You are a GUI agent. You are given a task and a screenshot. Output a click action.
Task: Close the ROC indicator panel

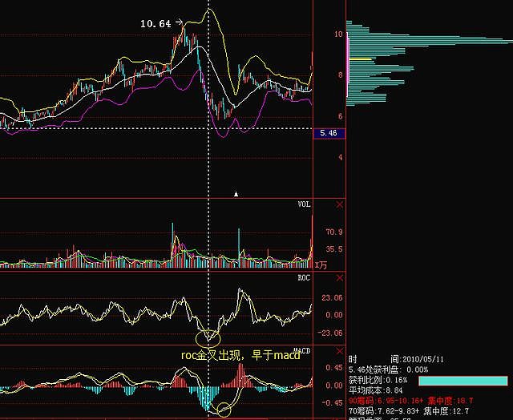[338, 277]
